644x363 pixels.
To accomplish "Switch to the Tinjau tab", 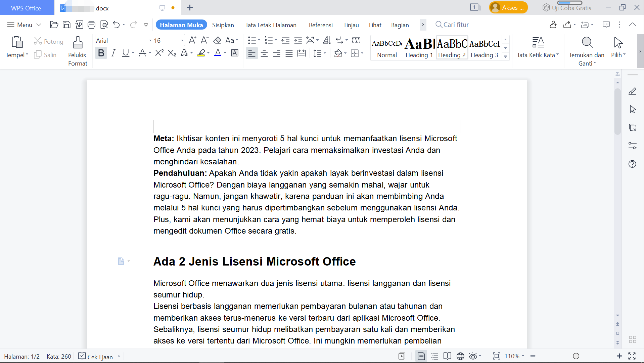I will click(x=351, y=25).
